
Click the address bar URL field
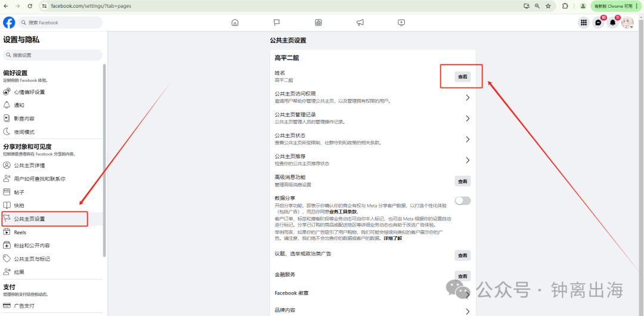[283, 6]
